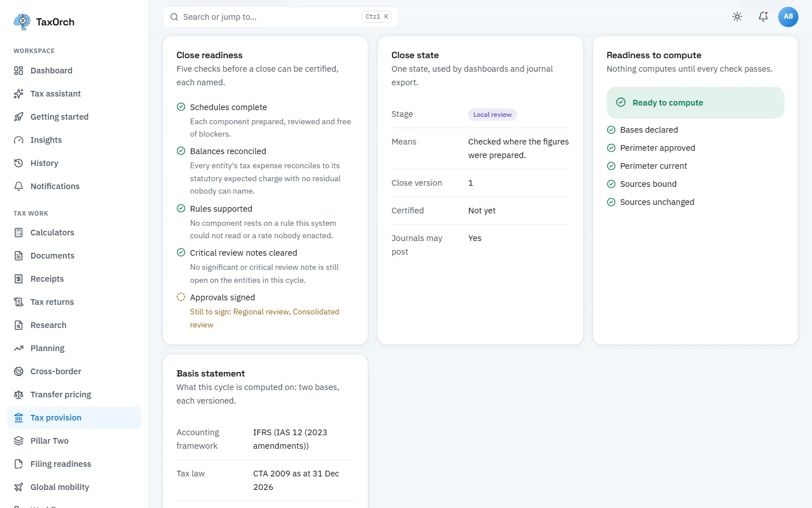Image resolution: width=812 pixels, height=508 pixels.
Task: Click the CTA 2009 tax law value
Action: tap(296, 480)
